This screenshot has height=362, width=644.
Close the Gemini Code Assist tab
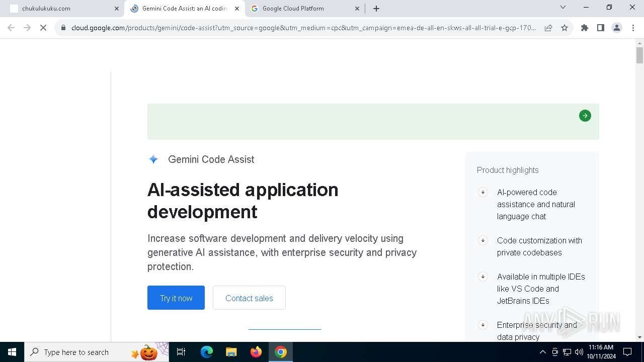pyautogui.click(x=237, y=9)
